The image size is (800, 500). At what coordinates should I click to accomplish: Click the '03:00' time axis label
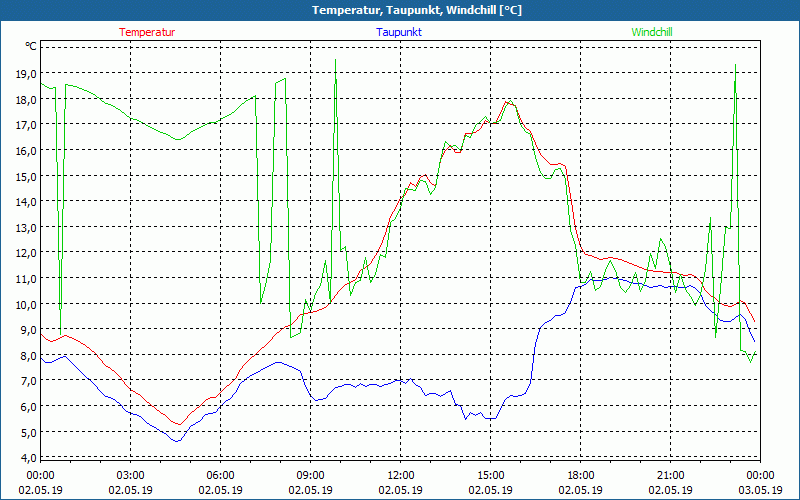click(131, 476)
